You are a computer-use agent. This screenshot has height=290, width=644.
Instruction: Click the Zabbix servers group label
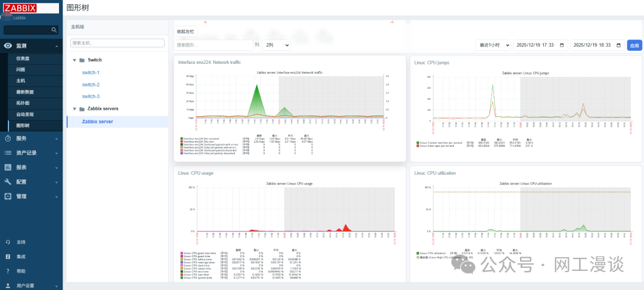103,109
